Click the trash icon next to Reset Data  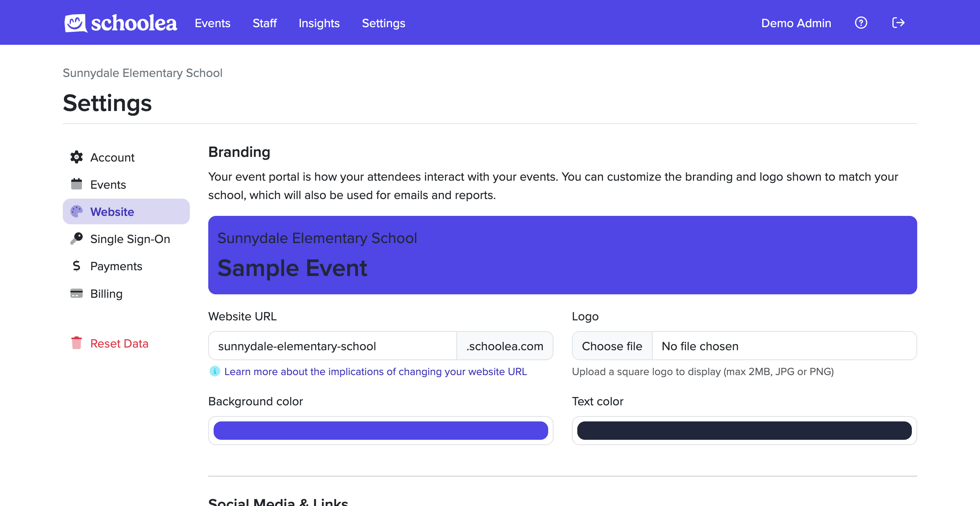(77, 343)
